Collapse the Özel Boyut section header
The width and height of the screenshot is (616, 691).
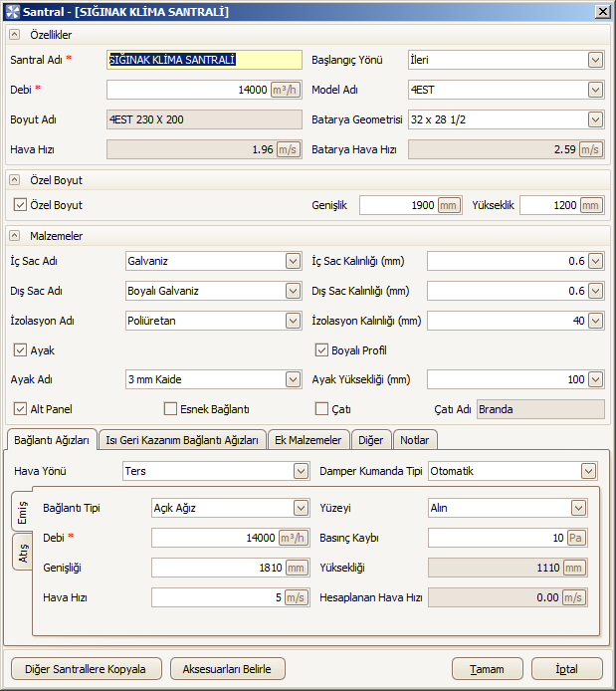click(15, 180)
